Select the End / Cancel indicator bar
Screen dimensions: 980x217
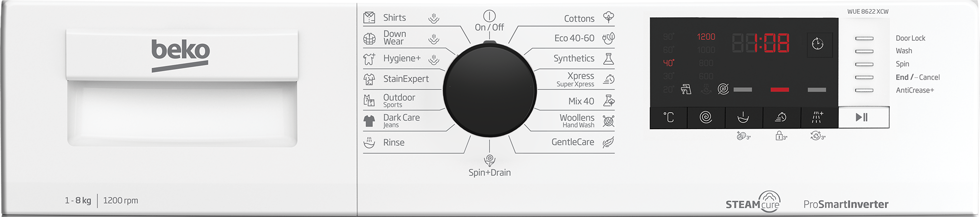864,77
